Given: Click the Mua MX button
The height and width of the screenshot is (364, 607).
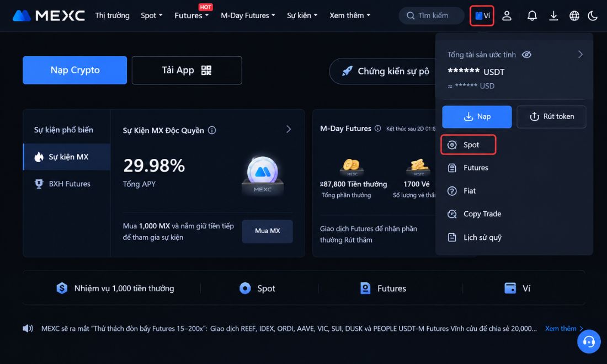Looking at the screenshot, I should 268,231.
